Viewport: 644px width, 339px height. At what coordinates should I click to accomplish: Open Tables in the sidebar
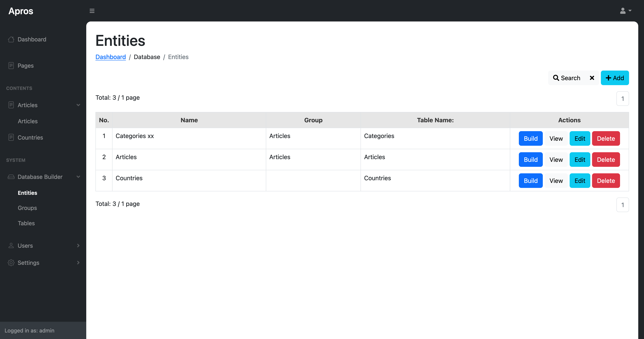pos(26,223)
